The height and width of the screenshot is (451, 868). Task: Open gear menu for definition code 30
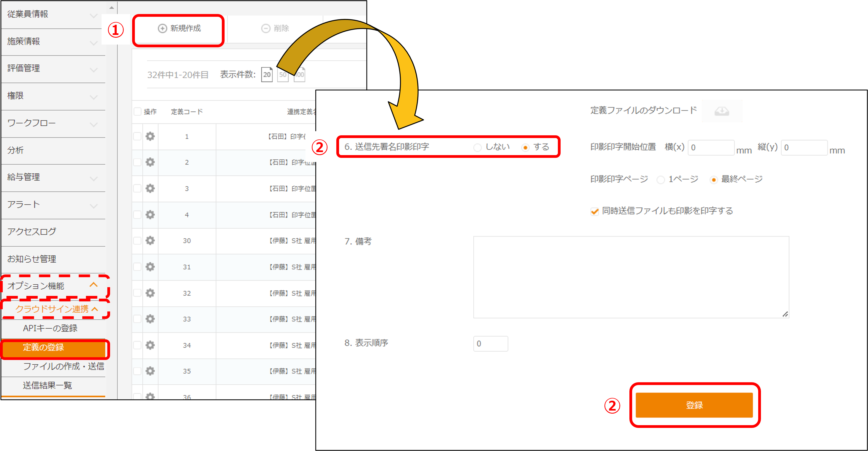[x=150, y=241]
